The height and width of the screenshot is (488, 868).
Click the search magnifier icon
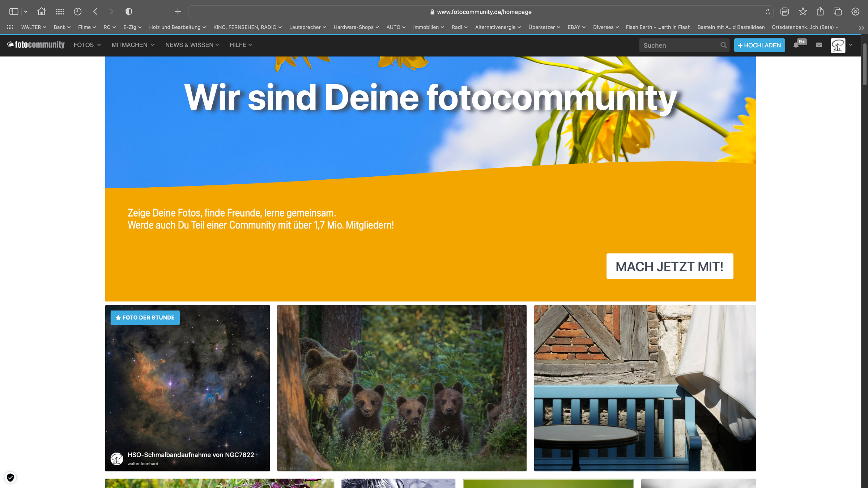point(723,45)
